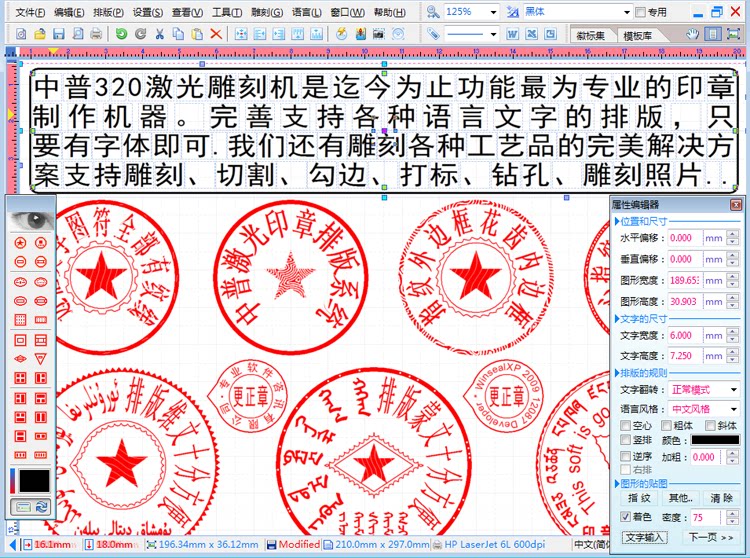
Task: Click the card icon in shape palette
Action: coord(23,506)
